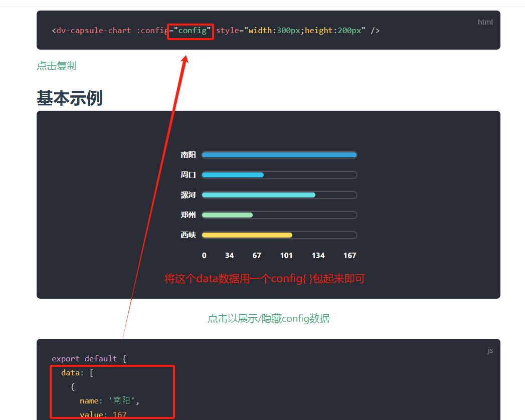
Task: Click the html language badge on code block
Action: 485,22
